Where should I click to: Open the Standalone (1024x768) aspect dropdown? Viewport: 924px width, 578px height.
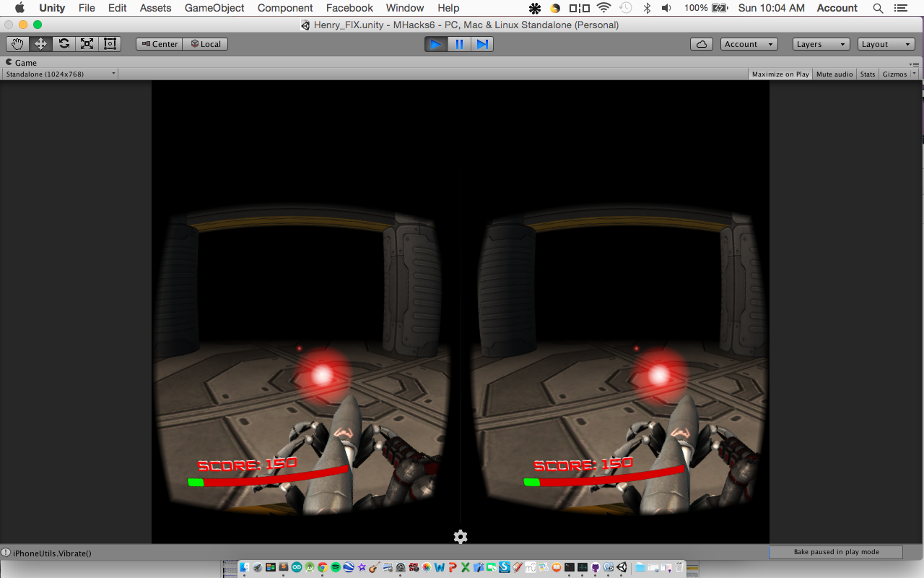click(60, 74)
